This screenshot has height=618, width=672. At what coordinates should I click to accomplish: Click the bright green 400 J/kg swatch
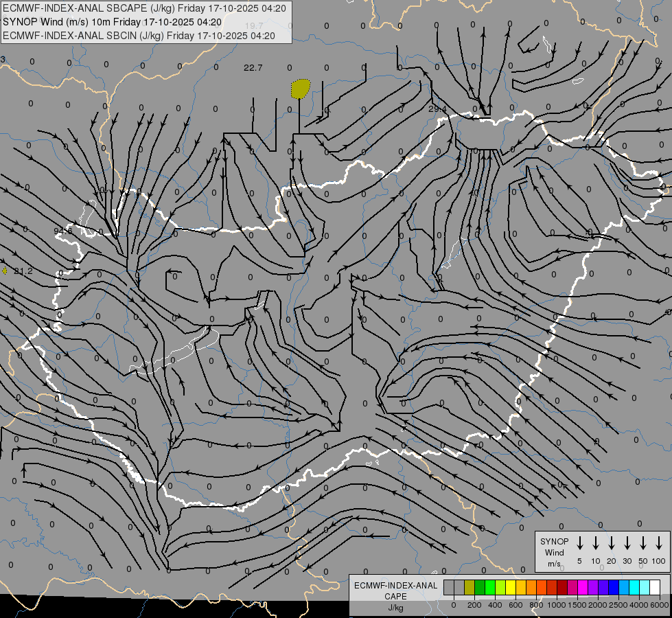(x=490, y=587)
